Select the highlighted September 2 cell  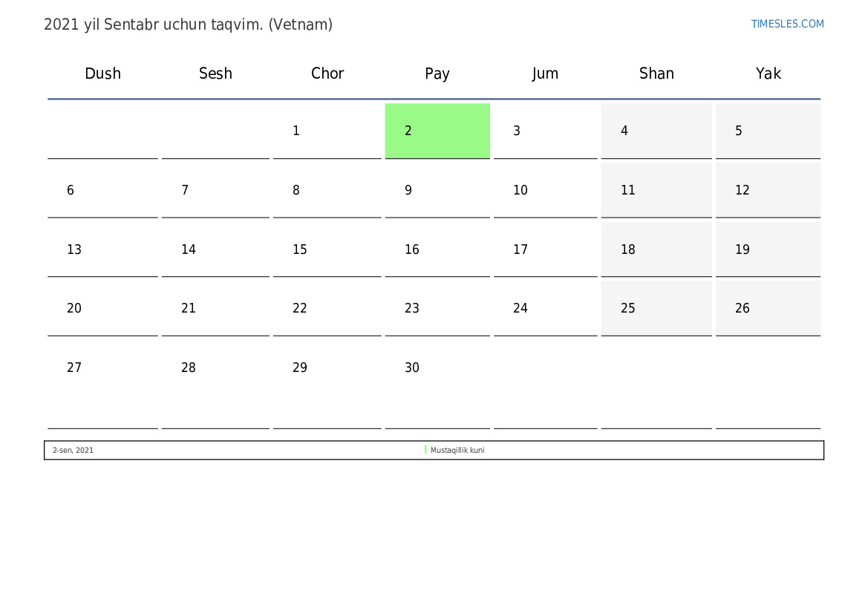437,131
